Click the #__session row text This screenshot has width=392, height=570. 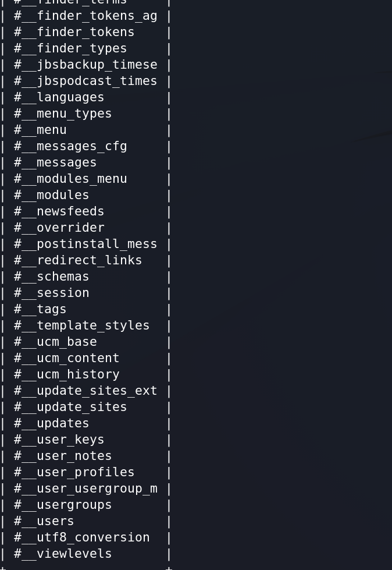(52, 293)
